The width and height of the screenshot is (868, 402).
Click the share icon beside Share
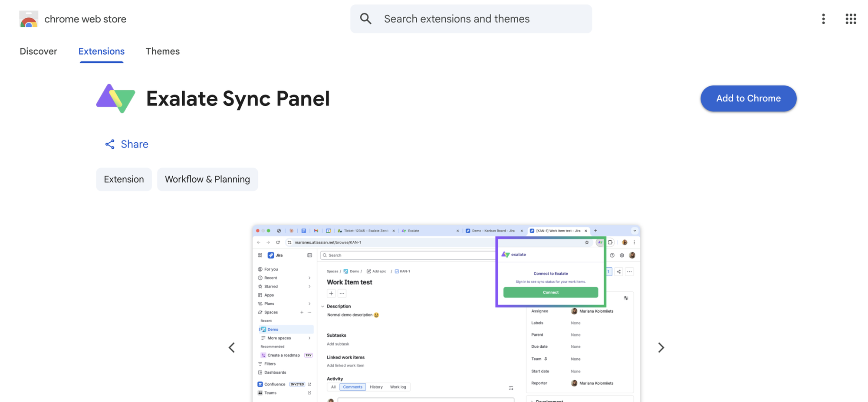[110, 144]
